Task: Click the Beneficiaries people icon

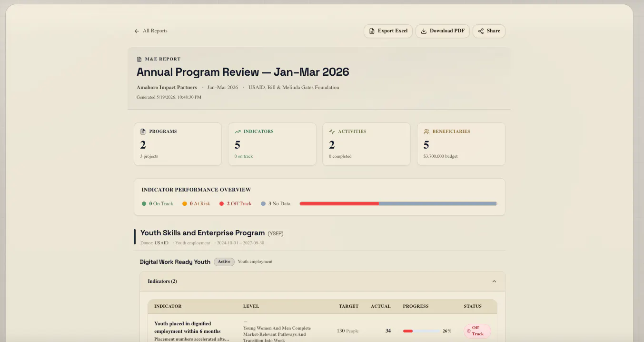Action: tap(426, 131)
